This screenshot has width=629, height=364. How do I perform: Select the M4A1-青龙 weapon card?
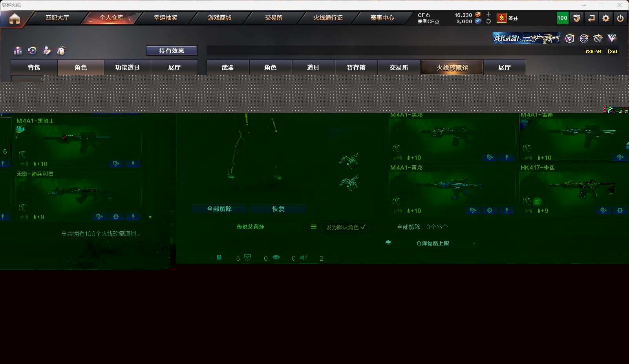click(452, 189)
